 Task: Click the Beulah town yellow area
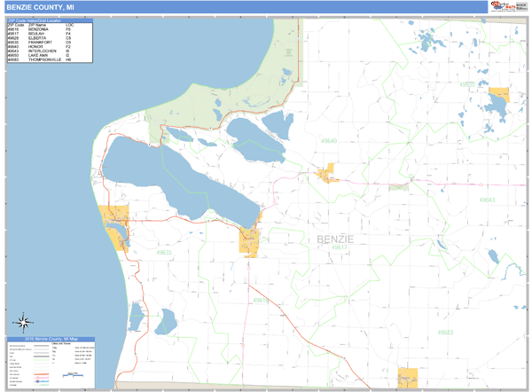click(x=249, y=240)
